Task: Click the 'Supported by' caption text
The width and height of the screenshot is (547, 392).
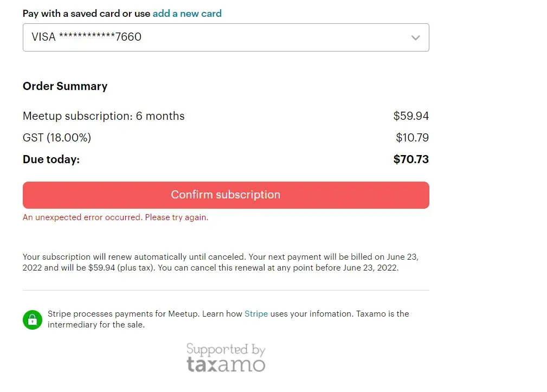Action: click(226, 349)
